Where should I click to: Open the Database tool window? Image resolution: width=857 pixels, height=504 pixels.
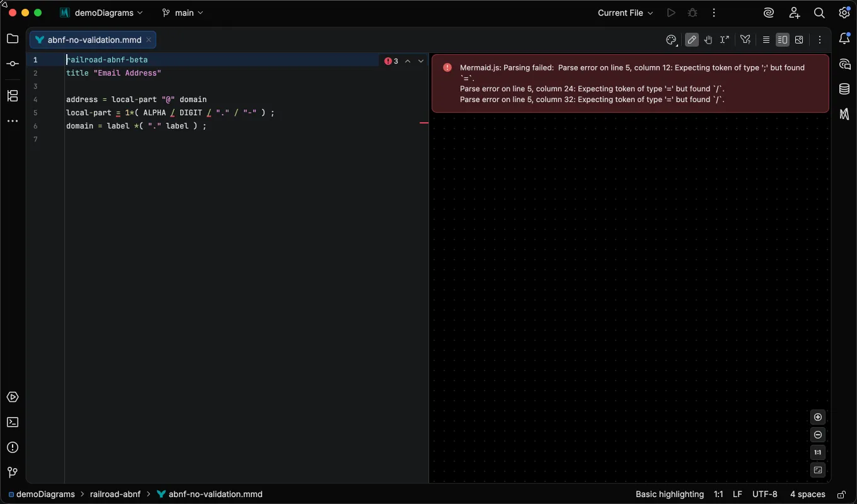tap(844, 89)
